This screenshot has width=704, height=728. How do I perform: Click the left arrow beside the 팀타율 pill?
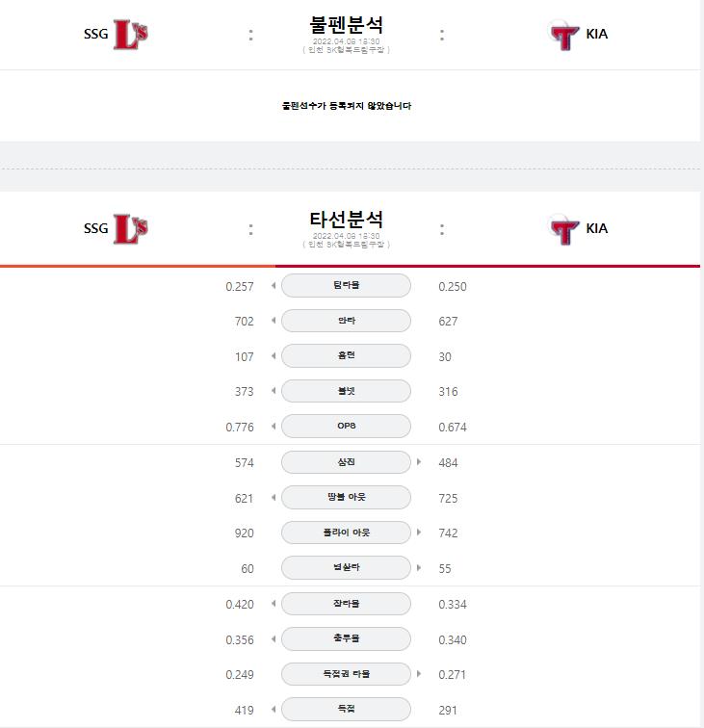tap(274, 286)
